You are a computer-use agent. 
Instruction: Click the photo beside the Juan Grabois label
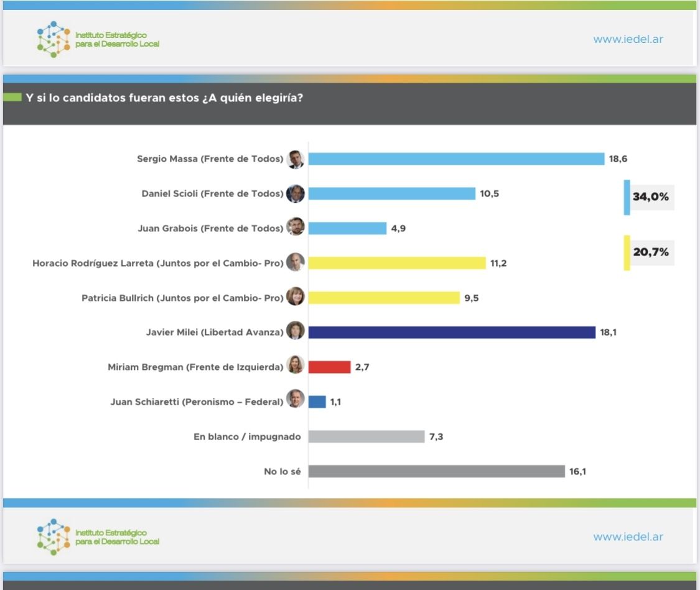(x=295, y=228)
